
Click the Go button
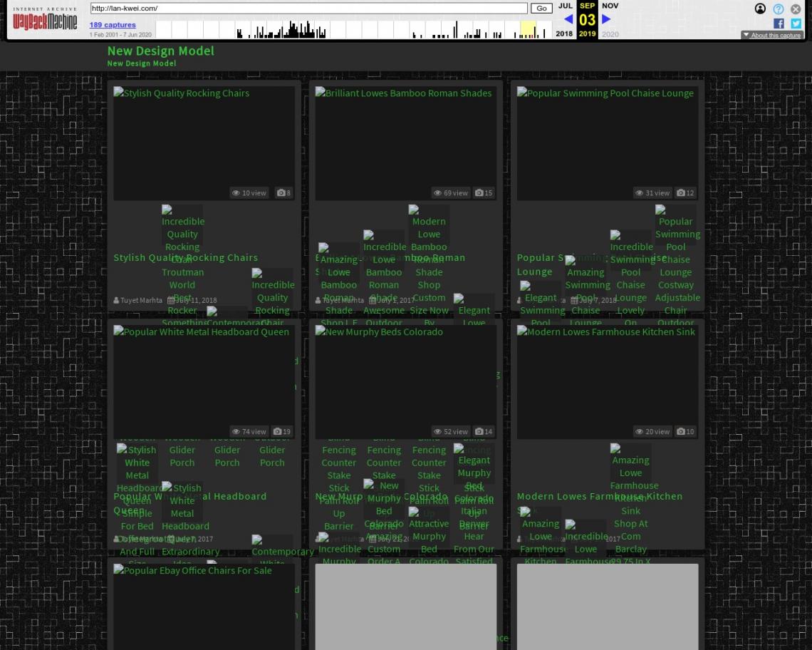[541, 9]
